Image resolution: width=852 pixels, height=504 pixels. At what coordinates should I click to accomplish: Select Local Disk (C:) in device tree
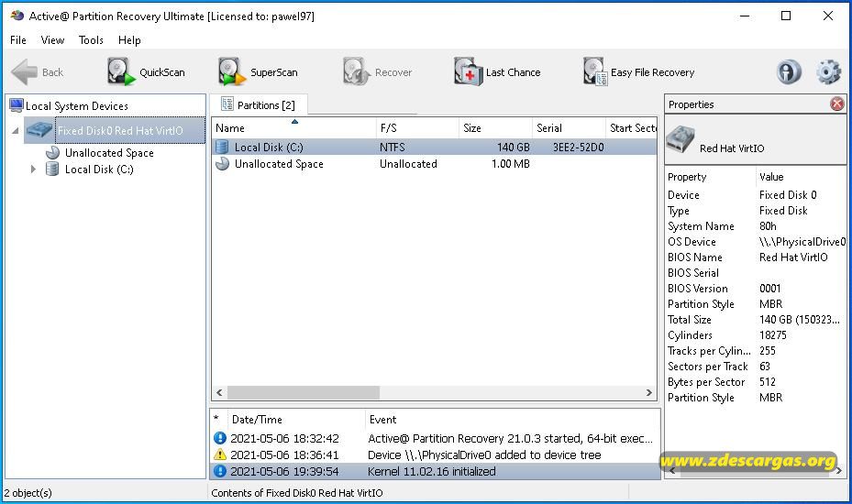(x=99, y=170)
